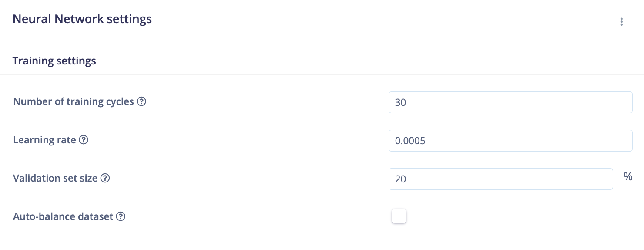The width and height of the screenshot is (644, 250).
Task: Tick the unchecked box under Validation set size
Action: (x=399, y=216)
